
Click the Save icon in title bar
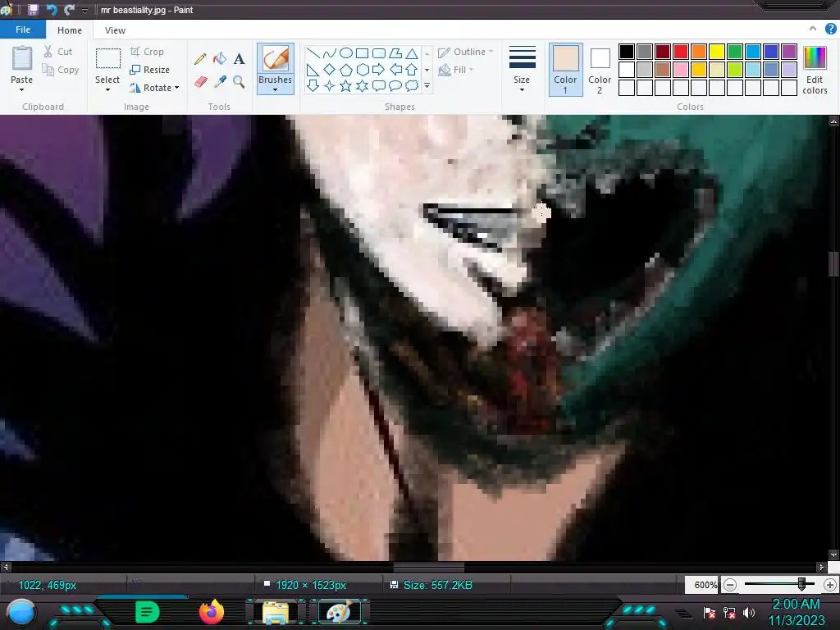click(33, 10)
